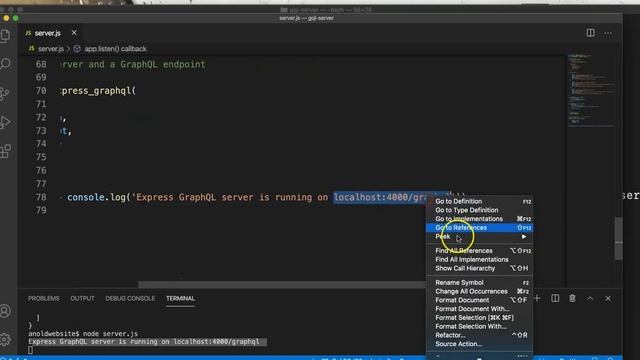Click line number 78 in gutter
This screenshot has height=360, width=640.
coord(41,197)
